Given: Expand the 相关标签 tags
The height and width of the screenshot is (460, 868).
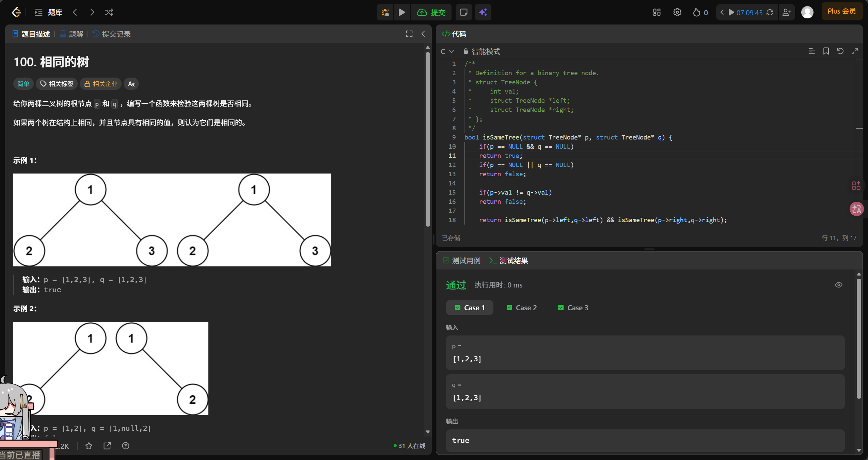Looking at the screenshot, I should coord(57,84).
